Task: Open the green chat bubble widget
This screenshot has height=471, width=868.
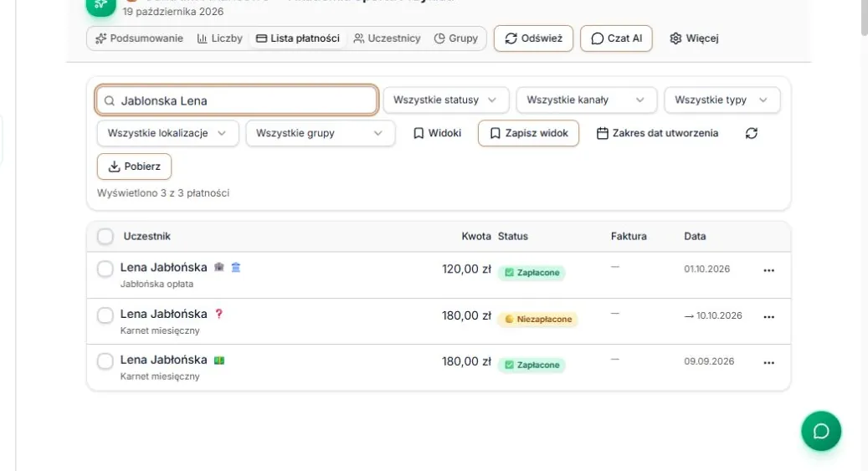Action: coord(821,431)
